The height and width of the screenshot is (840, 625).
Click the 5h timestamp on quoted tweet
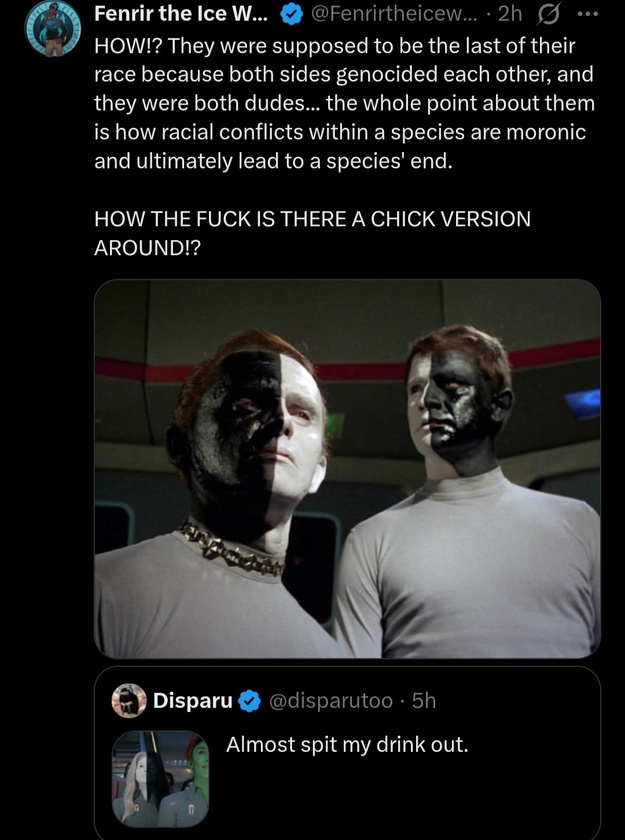click(x=423, y=701)
